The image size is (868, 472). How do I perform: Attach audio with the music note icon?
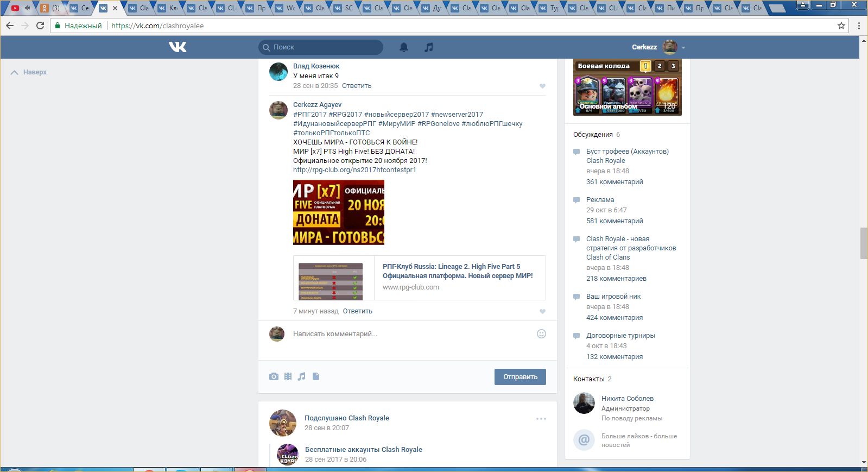pos(301,376)
